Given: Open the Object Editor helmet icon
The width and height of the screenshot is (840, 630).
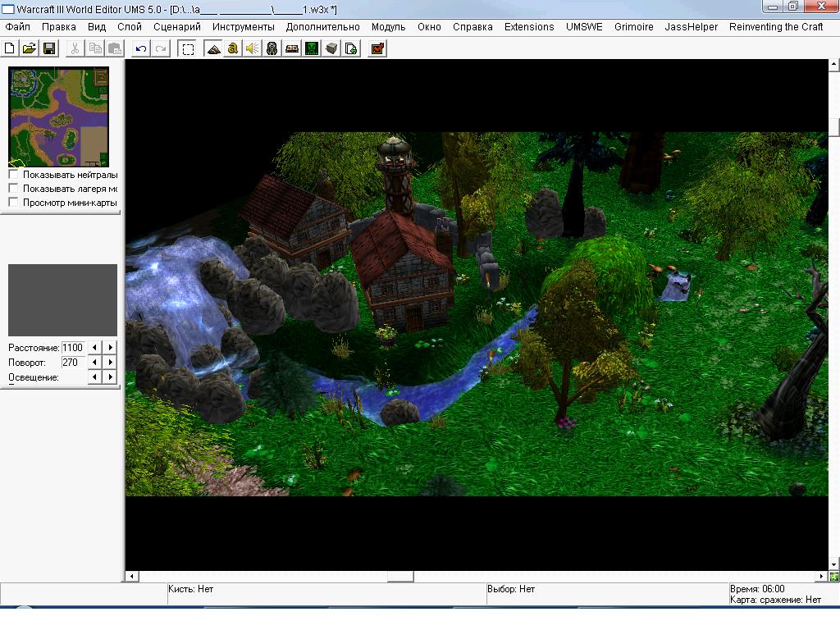Looking at the screenshot, I should [x=272, y=48].
